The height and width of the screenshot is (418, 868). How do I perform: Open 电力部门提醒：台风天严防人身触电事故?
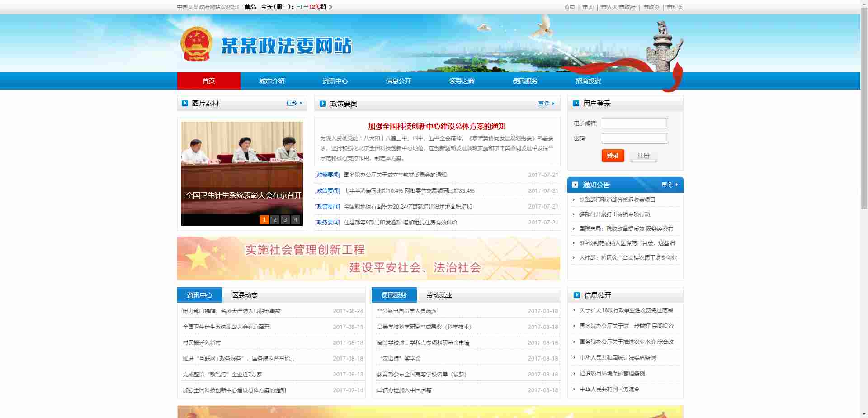coord(231,311)
